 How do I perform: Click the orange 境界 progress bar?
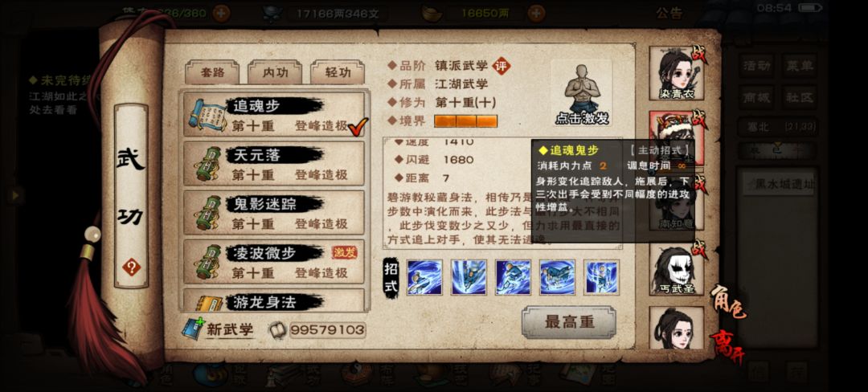pyautogui.click(x=465, y=121)
